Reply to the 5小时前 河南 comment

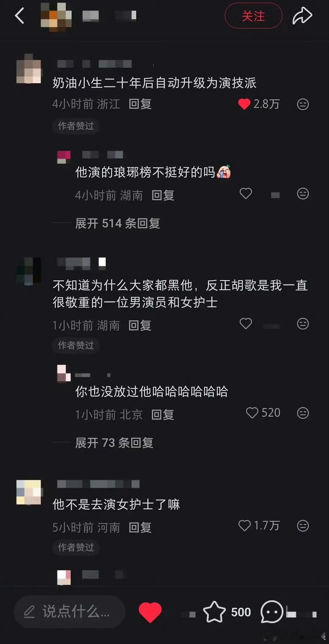[140, 527]
